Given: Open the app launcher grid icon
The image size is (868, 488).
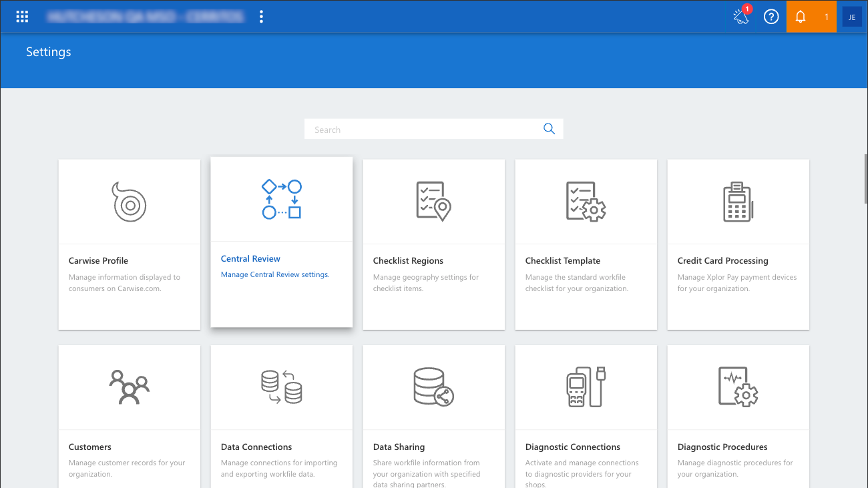Looking at the screenshot, I should 22,17.
